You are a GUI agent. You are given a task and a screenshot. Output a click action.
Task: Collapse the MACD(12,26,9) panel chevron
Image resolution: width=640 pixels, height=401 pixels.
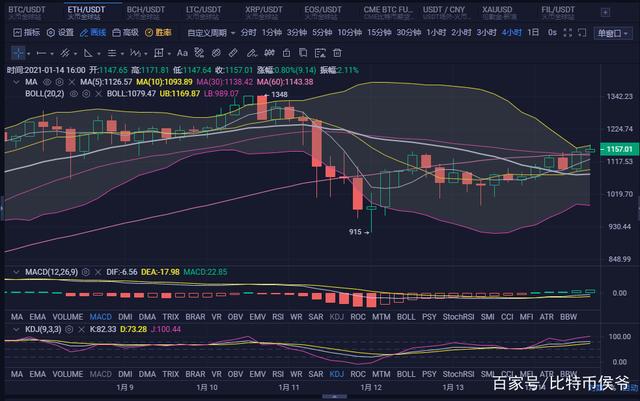pyautogui.click(x=16, y=272)
